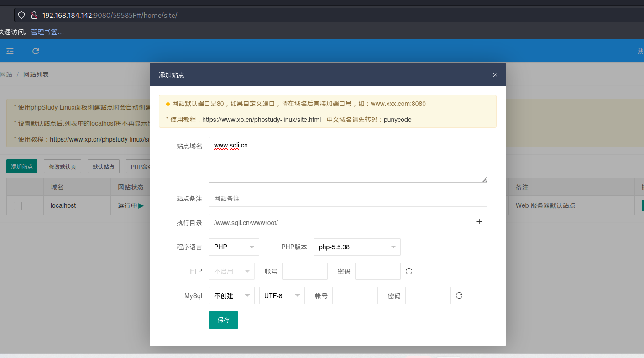Click the green 添加站点 button
The width and height of the screenshot is (644, 358).
pyautogui.click(x=22, y=167)
